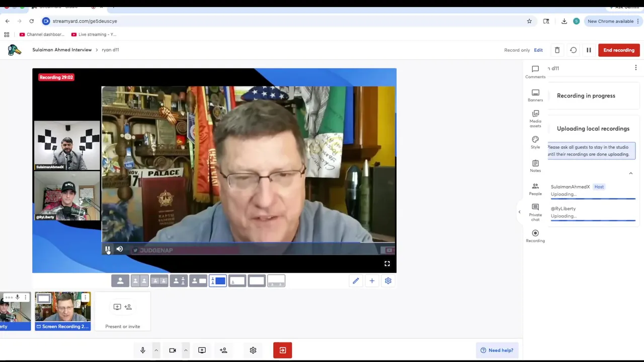Viewport: 644px width, 362px height.
Task: Click the trash delete icon
Action: [x=557, y=50]
